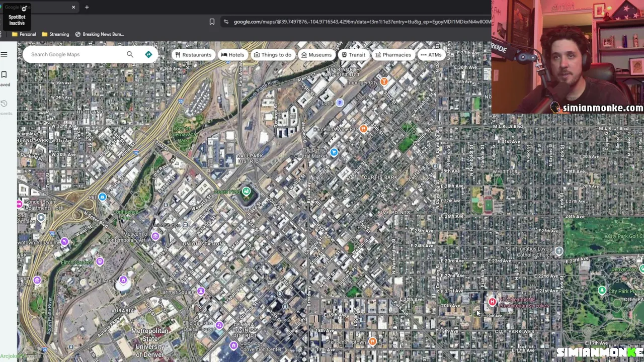Click the REI store pin
This screenshot has width=644, height=362.
pyautogui.click(x=102, y=197)
